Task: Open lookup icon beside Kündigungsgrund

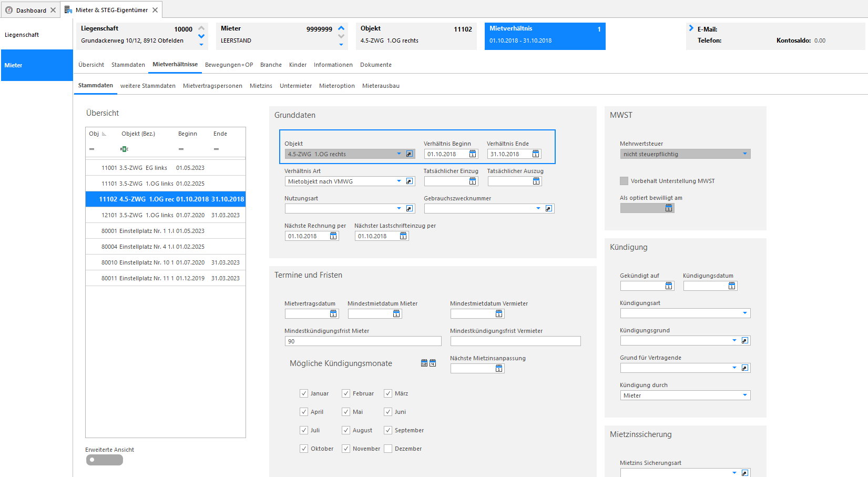Action: pyautogui.click(x=745, y=341)
